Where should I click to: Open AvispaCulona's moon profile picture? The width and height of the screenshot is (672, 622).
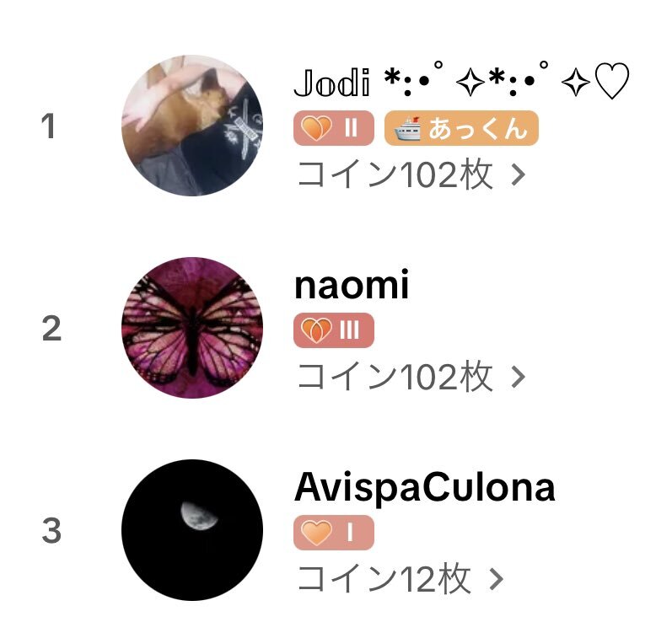192,530
